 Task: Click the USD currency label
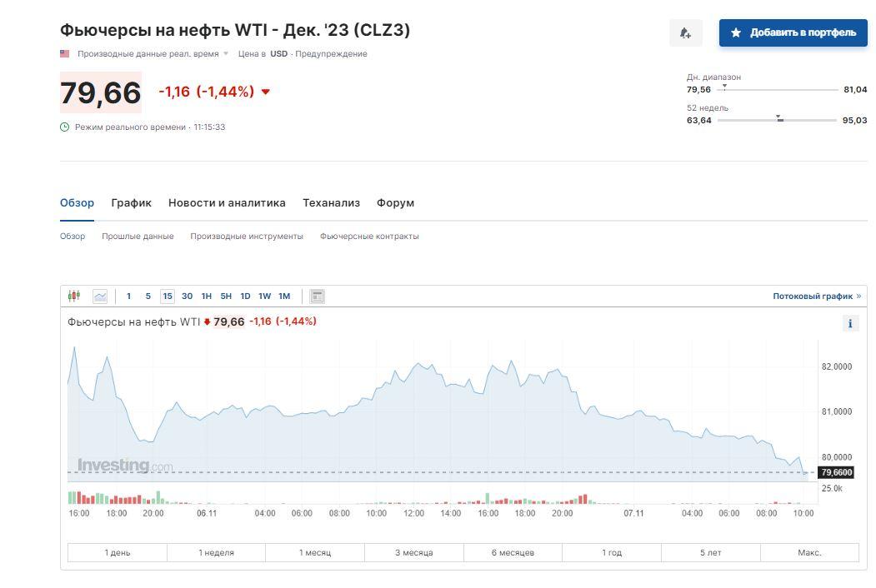(x=278, y=53)
